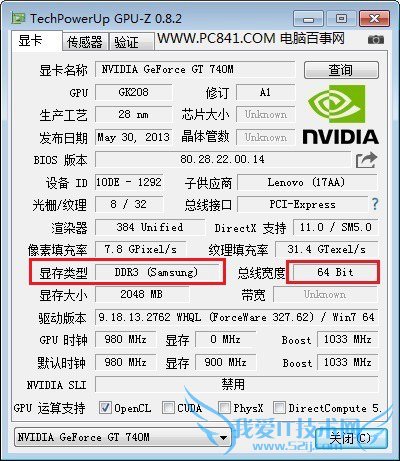Image resolution: width=400 pixels, height=461 pixels.
Task: Toggle the OpenCL checkbox
Action: pyautogui.click(x=105, y=407)
